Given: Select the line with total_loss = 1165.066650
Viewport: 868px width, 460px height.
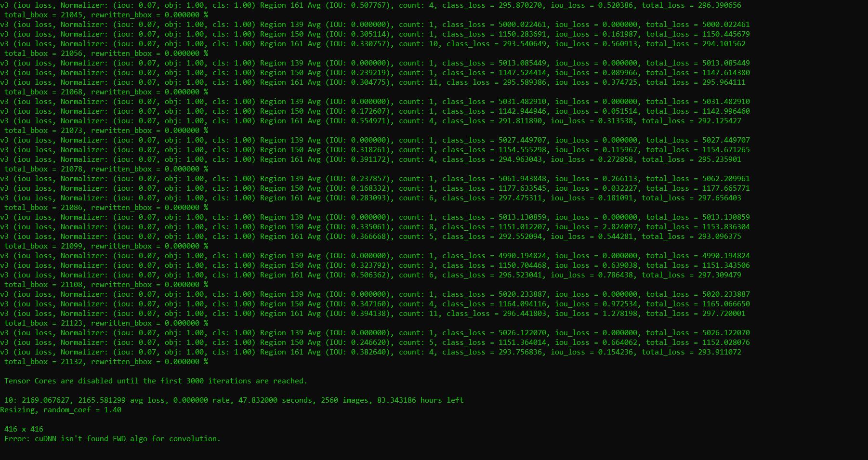Looking at the screenshot, I should (x=375, y=304).
